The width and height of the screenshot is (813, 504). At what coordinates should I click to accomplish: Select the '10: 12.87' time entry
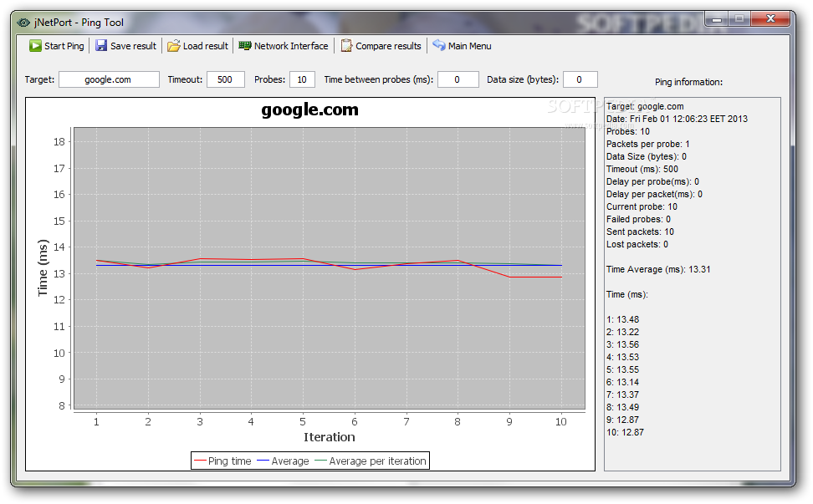click(625, 432)
